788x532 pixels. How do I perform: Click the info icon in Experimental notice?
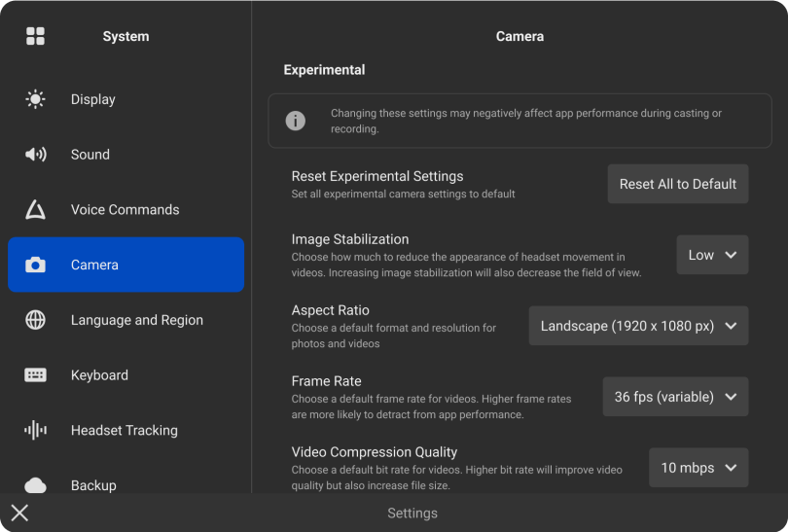coord(296,121)
